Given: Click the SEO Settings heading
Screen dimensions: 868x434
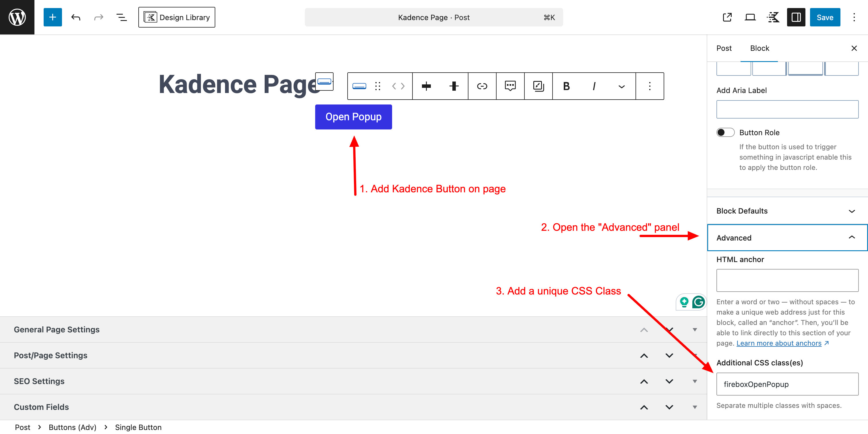Looking at the screenshot, I should pos(39,381).
